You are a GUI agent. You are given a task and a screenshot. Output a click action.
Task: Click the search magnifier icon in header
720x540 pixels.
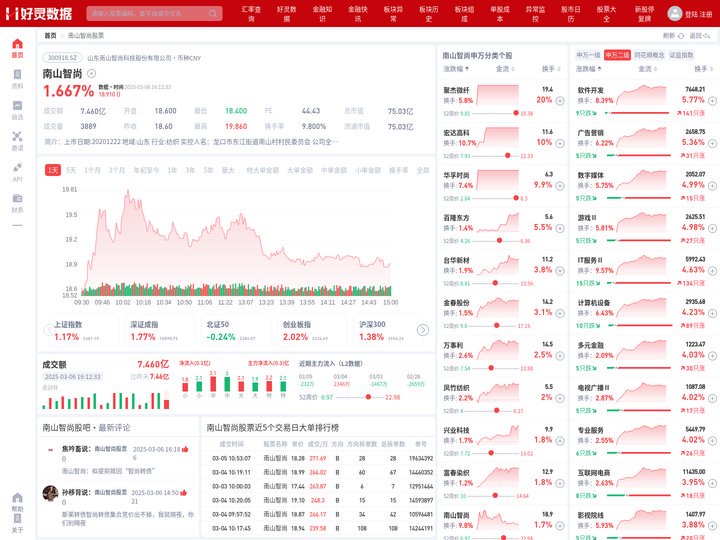[213, 13]
